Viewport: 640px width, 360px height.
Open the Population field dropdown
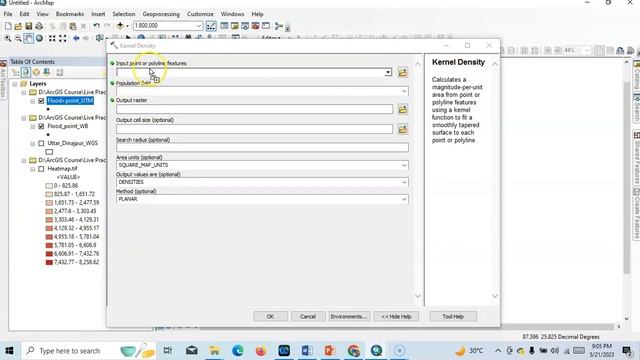[x=404, y=91]
